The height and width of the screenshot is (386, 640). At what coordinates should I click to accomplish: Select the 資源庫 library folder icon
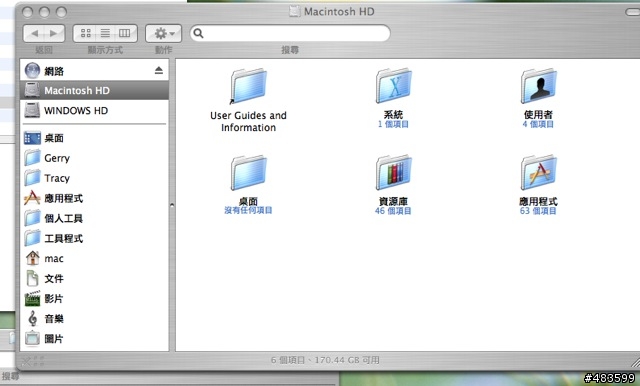click(393, 173)
